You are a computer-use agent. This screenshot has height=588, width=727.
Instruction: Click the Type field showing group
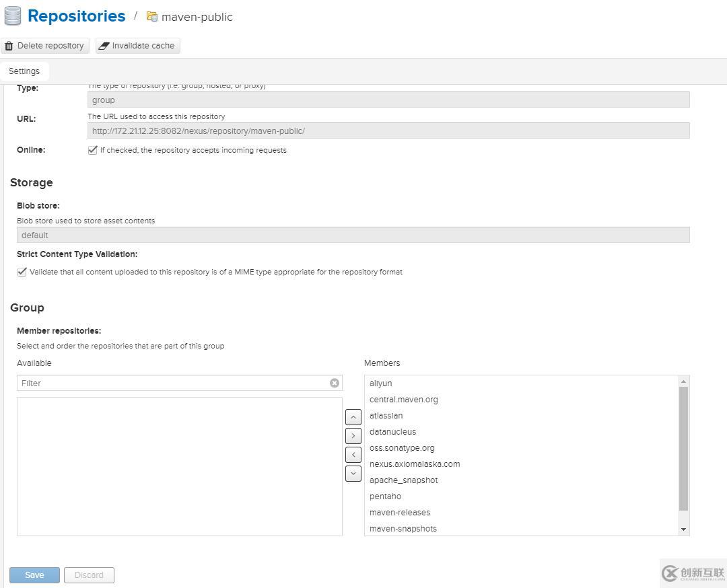388,100
